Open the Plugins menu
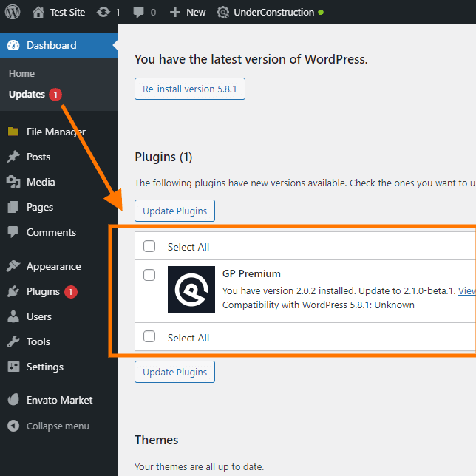The height and width of the screenshot is (476, 476). pos(43,291)
